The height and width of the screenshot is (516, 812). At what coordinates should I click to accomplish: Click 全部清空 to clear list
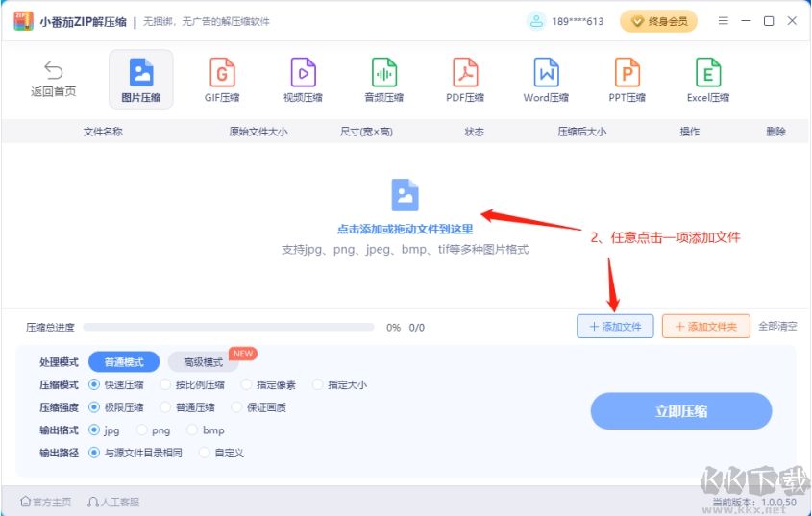777,327
